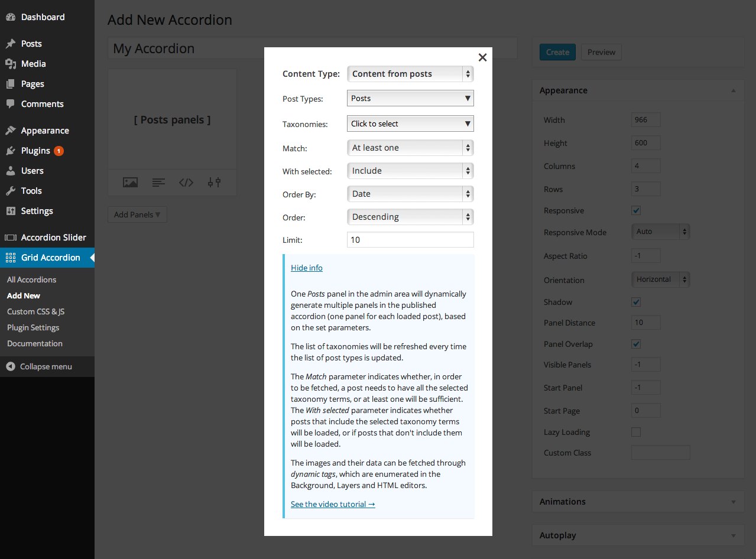Expand the Autoplay panel
Screen dimensions: 756x559
pos(734,535)
